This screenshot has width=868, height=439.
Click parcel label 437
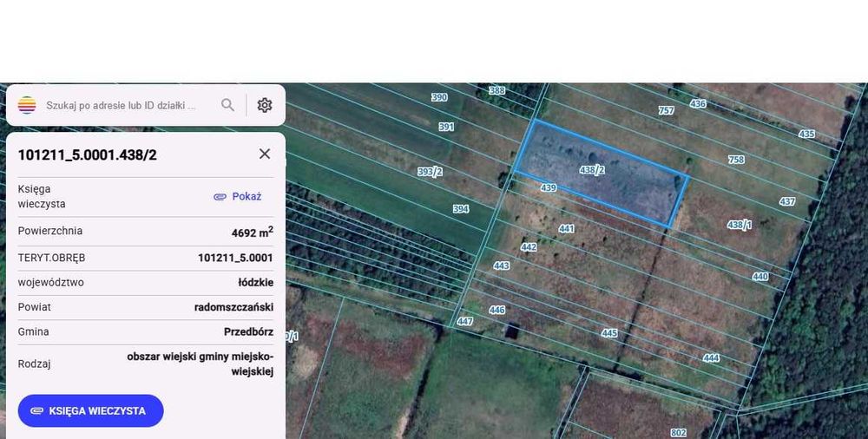(x=787, y=201)
